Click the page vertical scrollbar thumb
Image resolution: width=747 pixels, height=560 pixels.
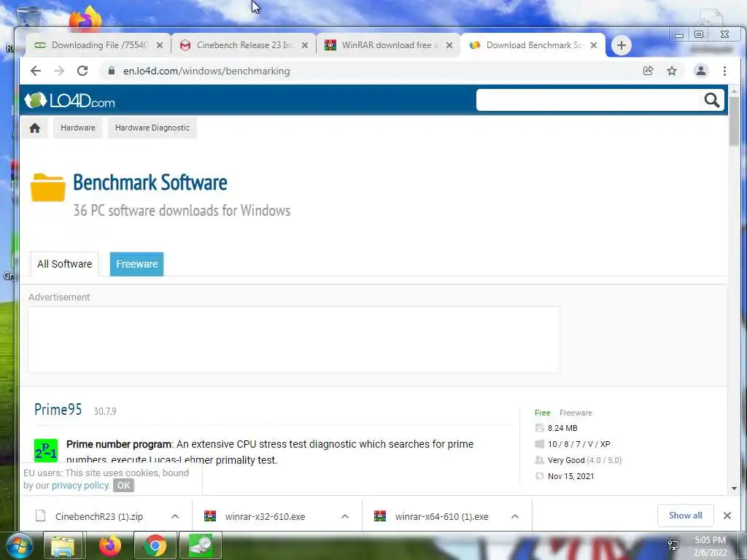point(734,121)
